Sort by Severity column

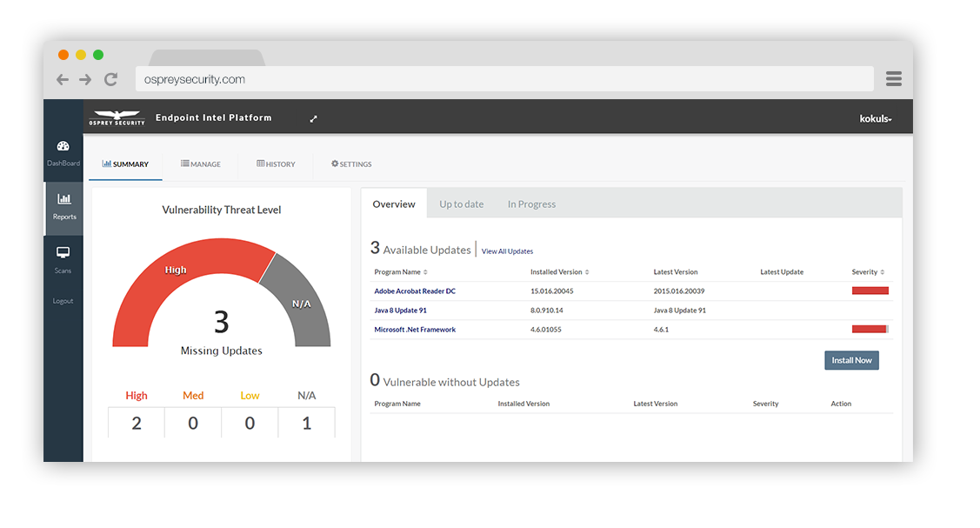[x=867, y=272]
